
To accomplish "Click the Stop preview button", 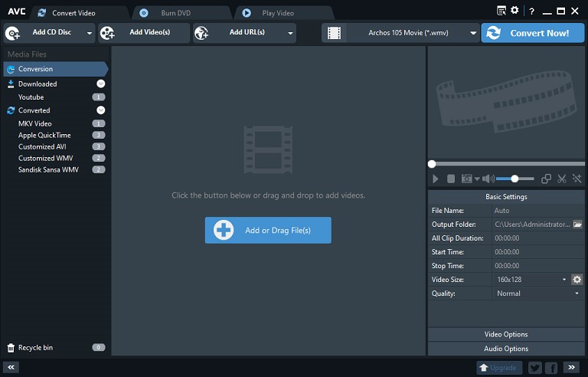I will pos(451,179).
